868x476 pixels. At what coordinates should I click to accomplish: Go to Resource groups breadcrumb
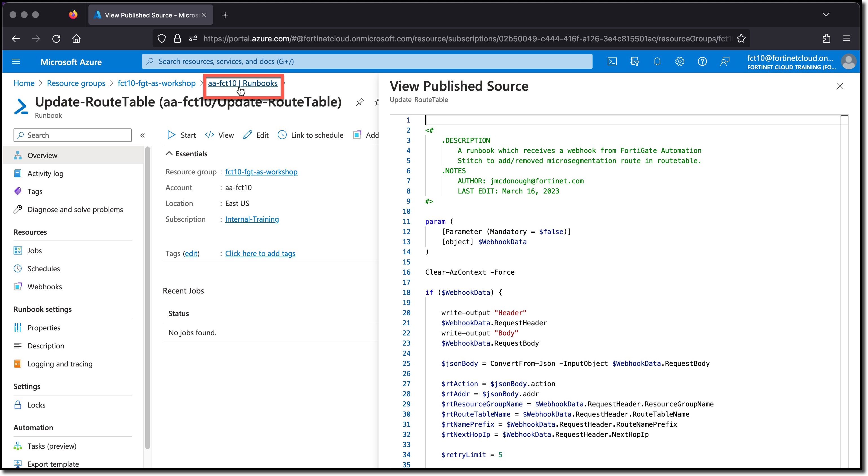coord(76,83)
